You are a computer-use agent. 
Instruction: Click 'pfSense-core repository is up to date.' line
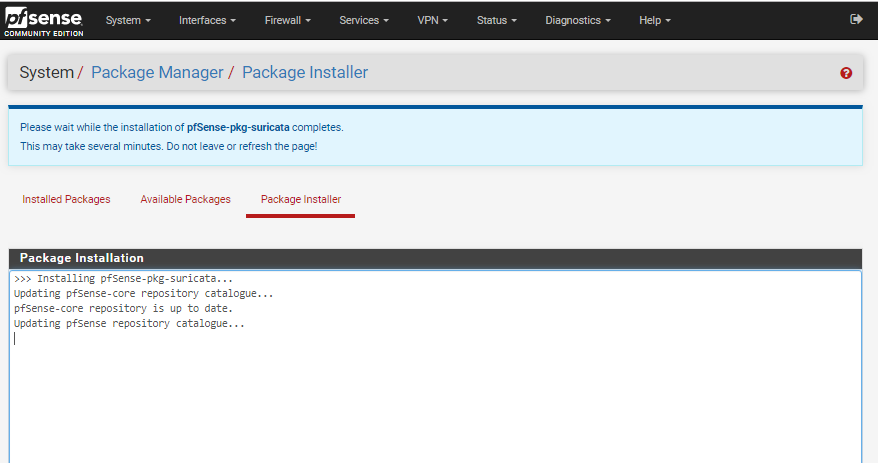123,308
